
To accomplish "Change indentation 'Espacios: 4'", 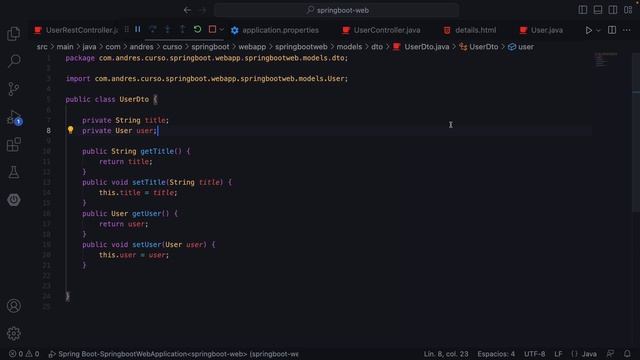I will pos(496,354).
